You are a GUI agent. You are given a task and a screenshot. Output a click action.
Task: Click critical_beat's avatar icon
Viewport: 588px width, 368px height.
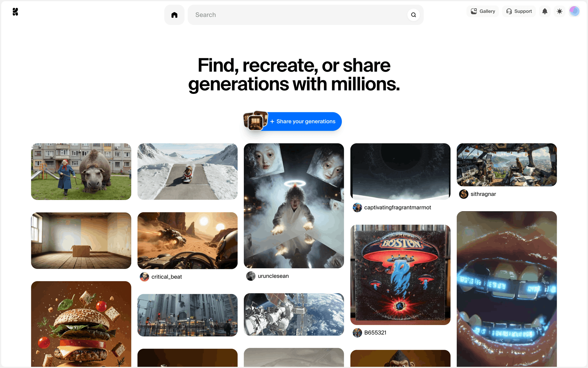(x=145, y=277)
